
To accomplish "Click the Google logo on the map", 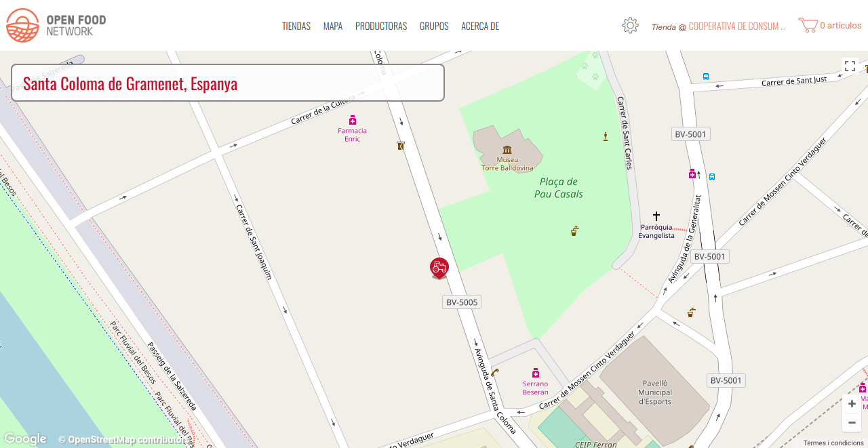I will [25, 439].
